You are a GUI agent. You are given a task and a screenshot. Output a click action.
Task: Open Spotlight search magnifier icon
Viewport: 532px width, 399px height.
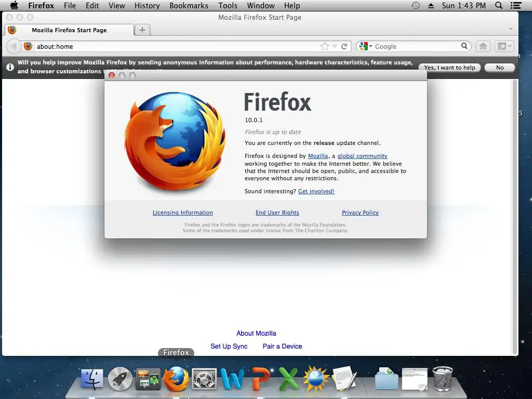(498, 5)
